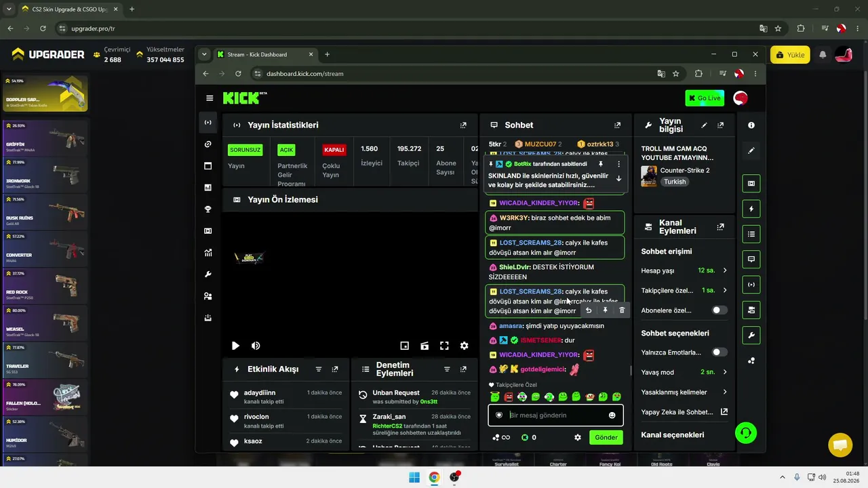Click the Upgrader logo
The image size is (868, 488).
[x=47, y=54]
